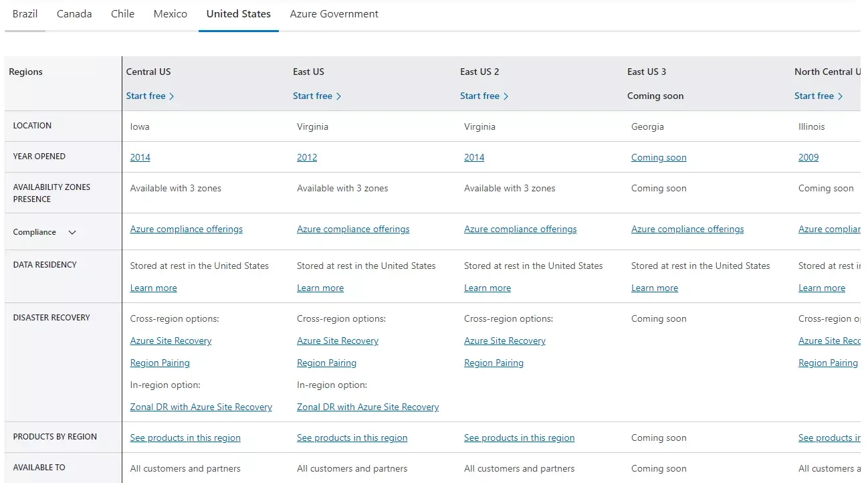
Task: Open the Chile tab
Action: [x=122, y=14]
